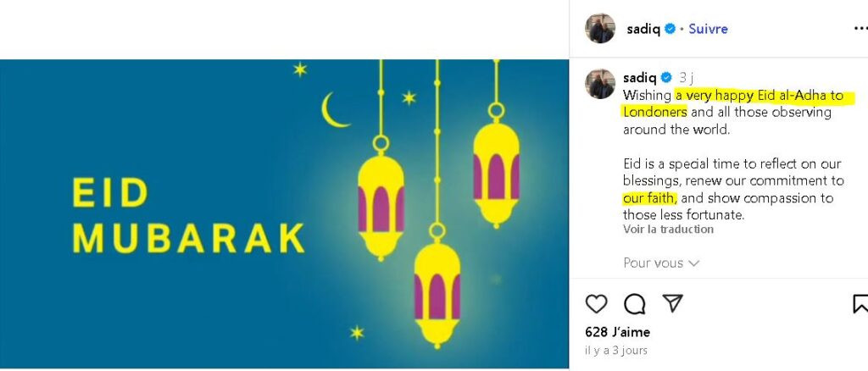Click the il y a 3 jours timestamp

coord(616,350)
